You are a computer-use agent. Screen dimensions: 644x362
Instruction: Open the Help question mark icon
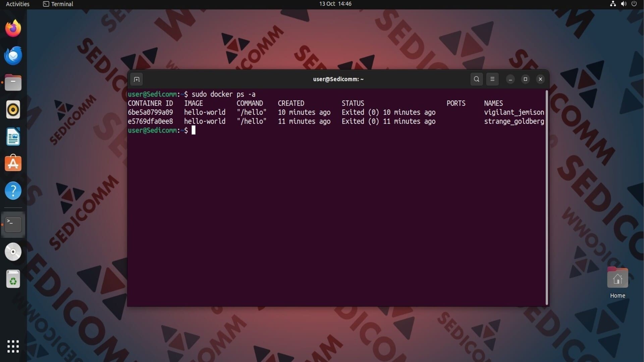13,191
